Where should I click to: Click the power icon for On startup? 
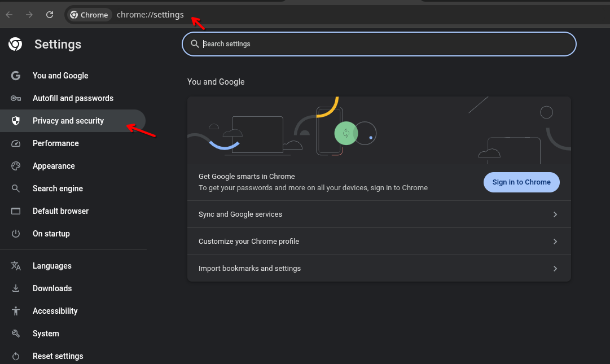point(16,233)
